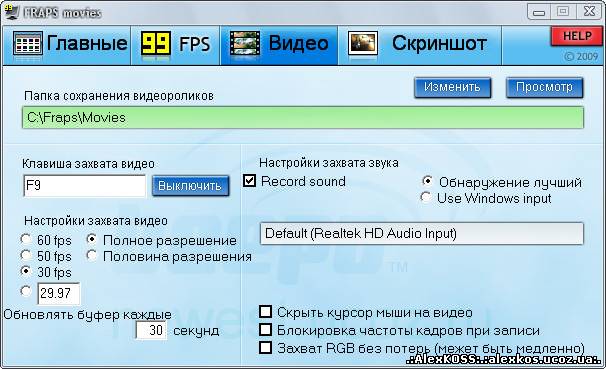Choose Use Windows input radio button

426,197
